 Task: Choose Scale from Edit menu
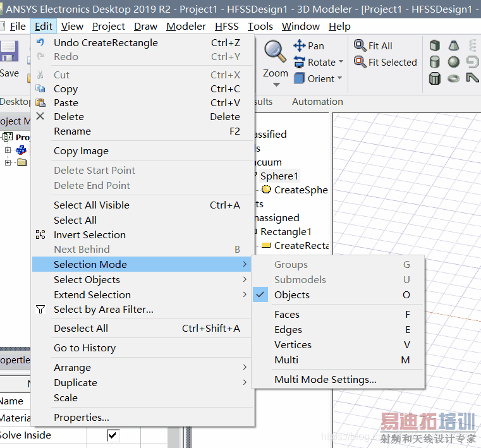(143, 397)
